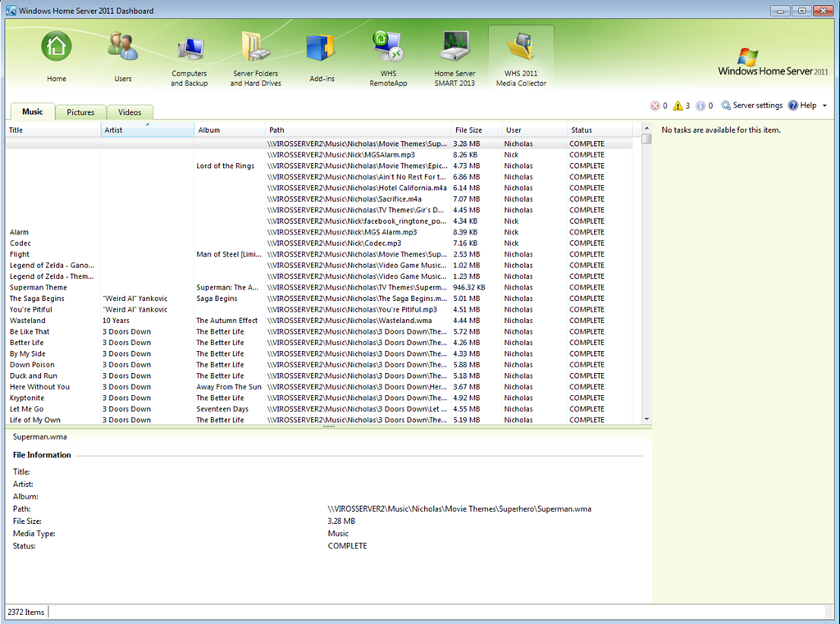Click the dashboard title bar app icon

coord(11,10)
